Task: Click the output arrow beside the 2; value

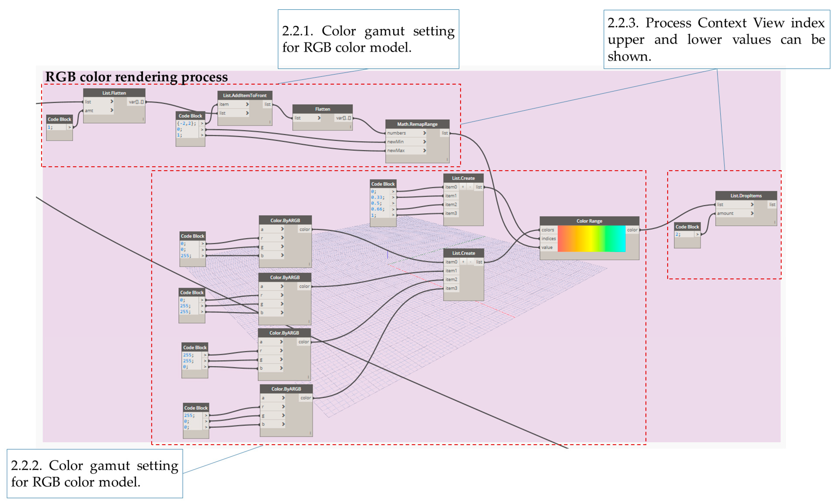Action: [697, 234]
